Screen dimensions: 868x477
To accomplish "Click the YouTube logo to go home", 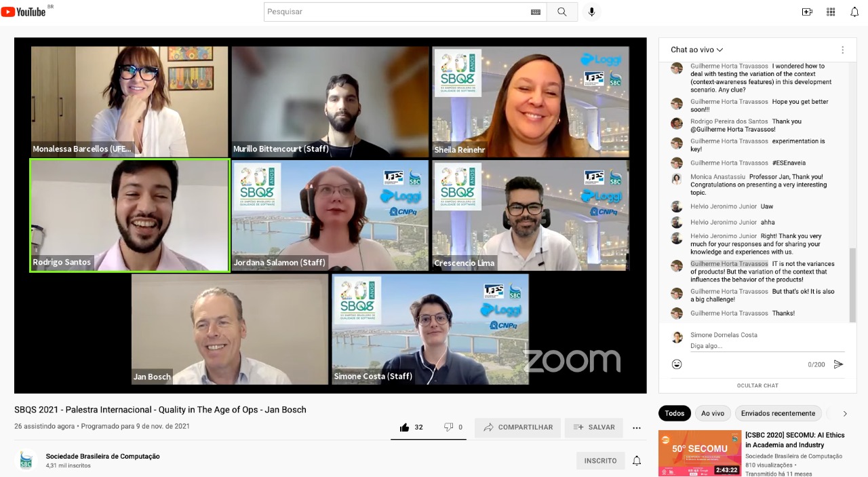I will click(x=24, y=12).
